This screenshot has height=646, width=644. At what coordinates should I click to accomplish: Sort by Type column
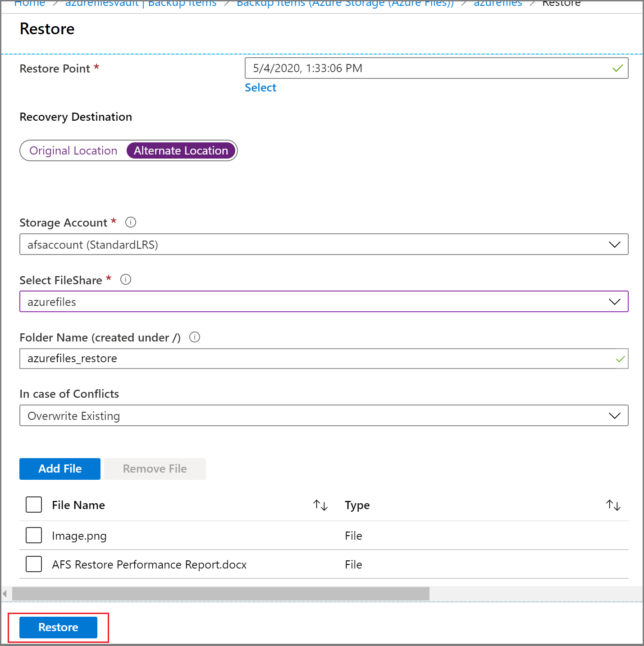(x=613, y=505)
